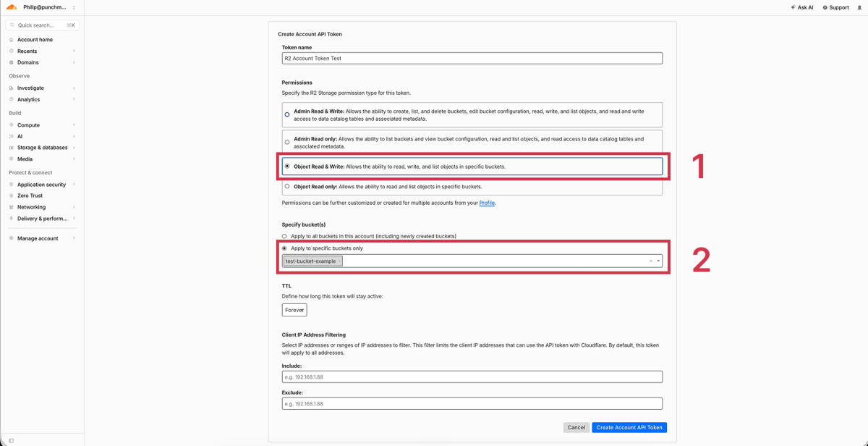Open the TTL Forever dropdown
Viewport: 868px width, 446px height.
pyautogui.click(x=294, y=310)
